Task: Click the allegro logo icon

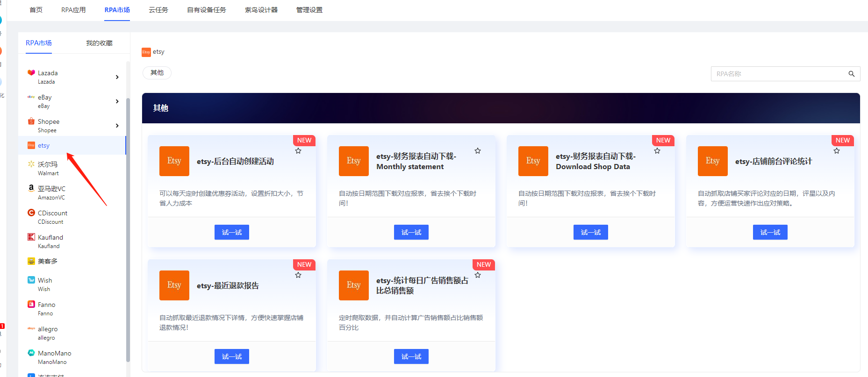Action: (x=31, y=328)
